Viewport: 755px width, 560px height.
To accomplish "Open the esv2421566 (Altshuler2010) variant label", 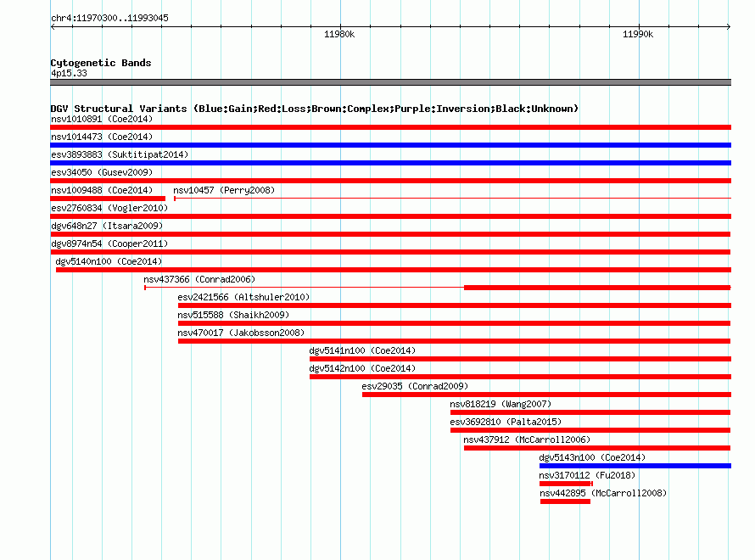I will click(x=243, y=297).
